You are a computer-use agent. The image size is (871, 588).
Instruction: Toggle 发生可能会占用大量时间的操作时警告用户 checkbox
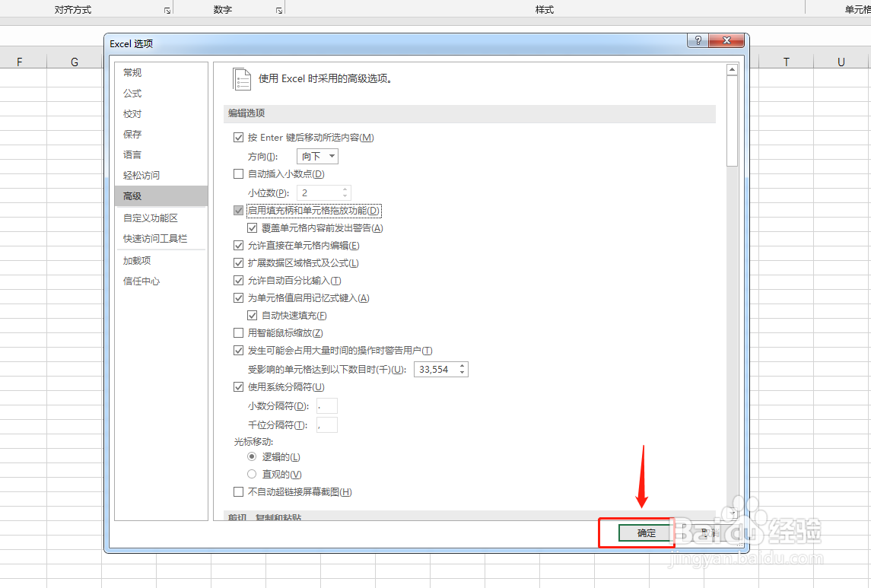[238, 351]
